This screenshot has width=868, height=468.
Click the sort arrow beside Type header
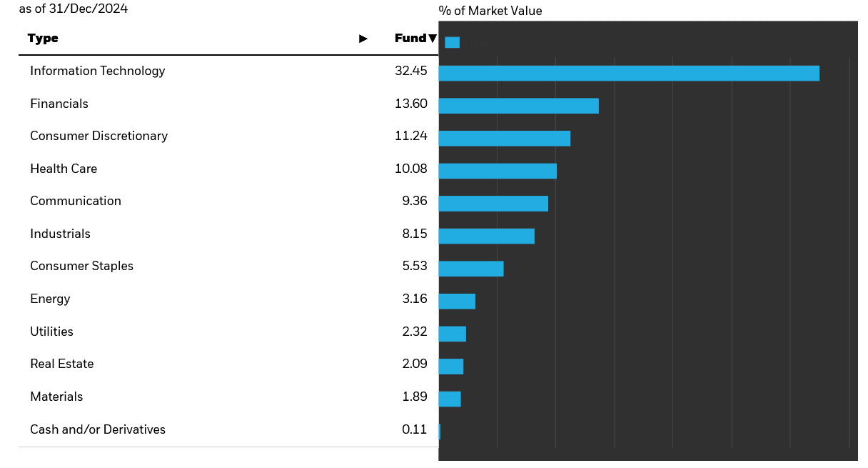tap(363, 39)
